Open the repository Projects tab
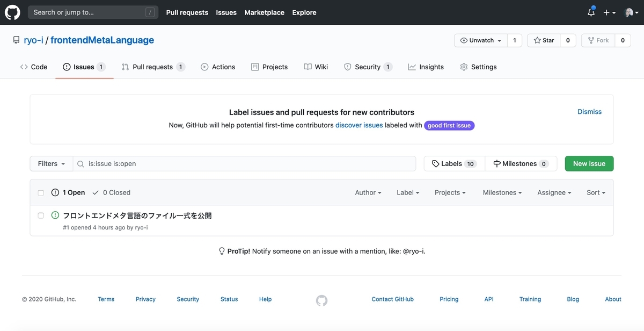 point(269,67)
